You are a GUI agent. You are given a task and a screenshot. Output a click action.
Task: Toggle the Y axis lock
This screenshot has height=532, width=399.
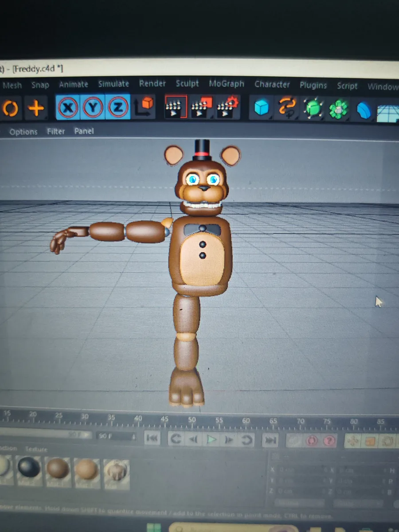(x=94, y=107)
